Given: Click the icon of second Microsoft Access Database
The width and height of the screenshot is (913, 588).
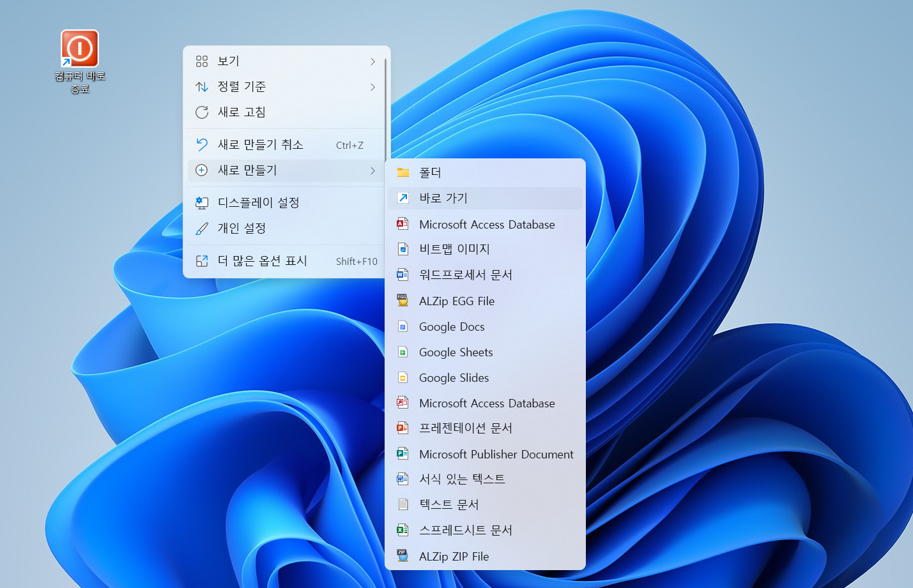Looking at the screenshot, I should [403, 403].
